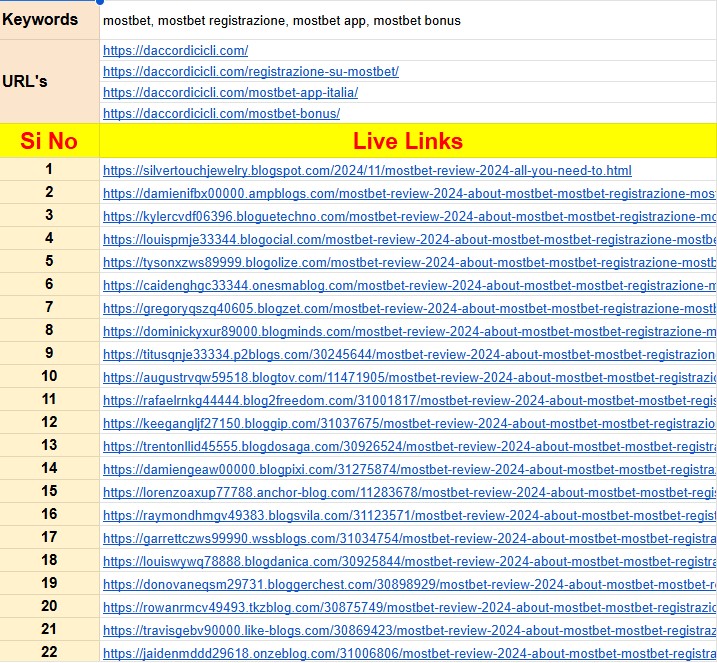Select the cell with serial number 6
717x663 pixels.
[49, 284]
